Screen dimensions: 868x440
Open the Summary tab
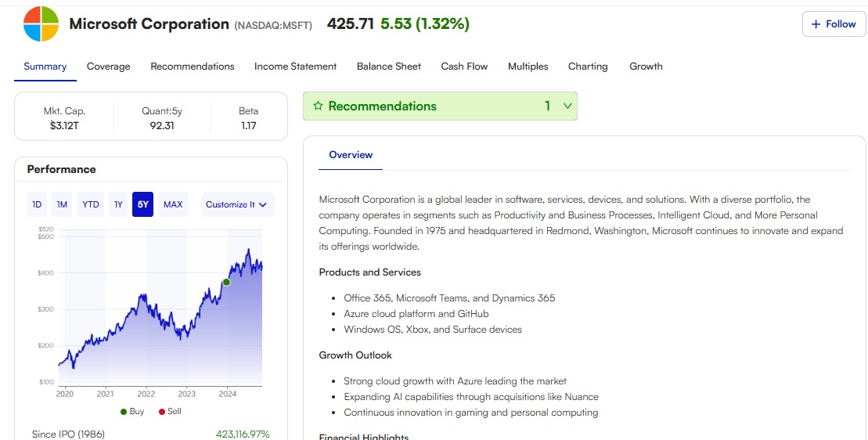click(x=45, y=67)
